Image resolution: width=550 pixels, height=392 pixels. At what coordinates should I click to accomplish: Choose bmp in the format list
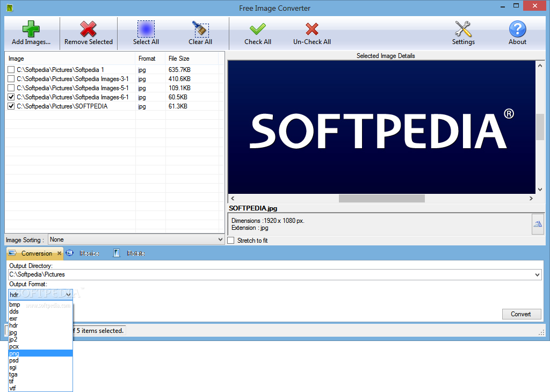(x=40, y=304)
